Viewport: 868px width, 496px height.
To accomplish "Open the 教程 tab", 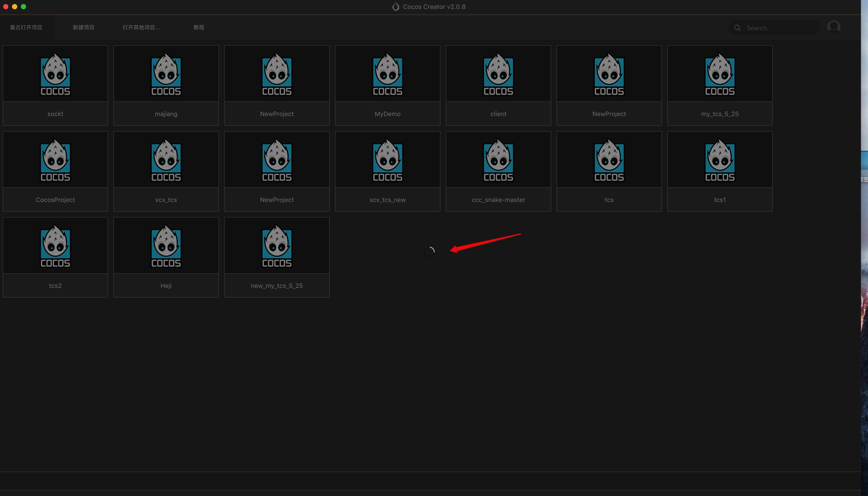I will pos(199,27).
